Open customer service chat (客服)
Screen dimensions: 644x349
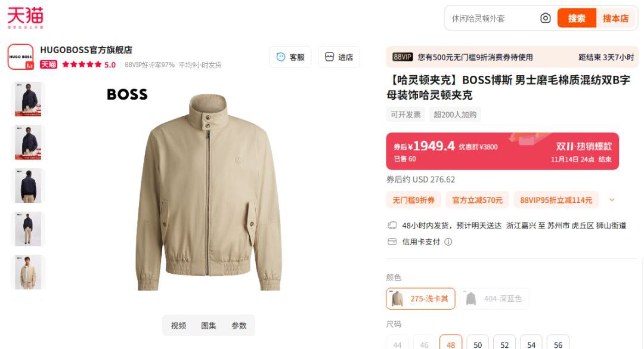coord(290,57)
